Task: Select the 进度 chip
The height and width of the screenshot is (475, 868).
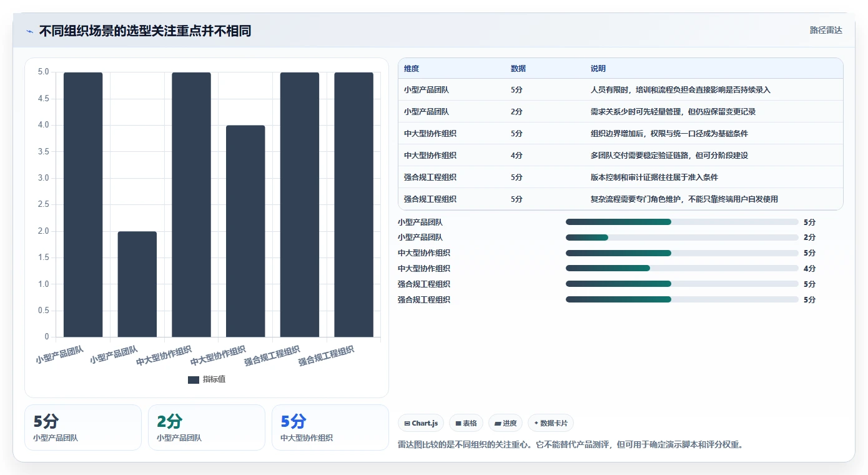Action: (505, 423)
